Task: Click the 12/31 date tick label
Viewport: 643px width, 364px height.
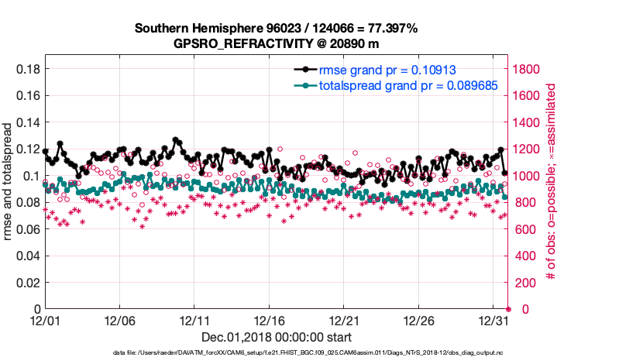Action: coord(493,321)
